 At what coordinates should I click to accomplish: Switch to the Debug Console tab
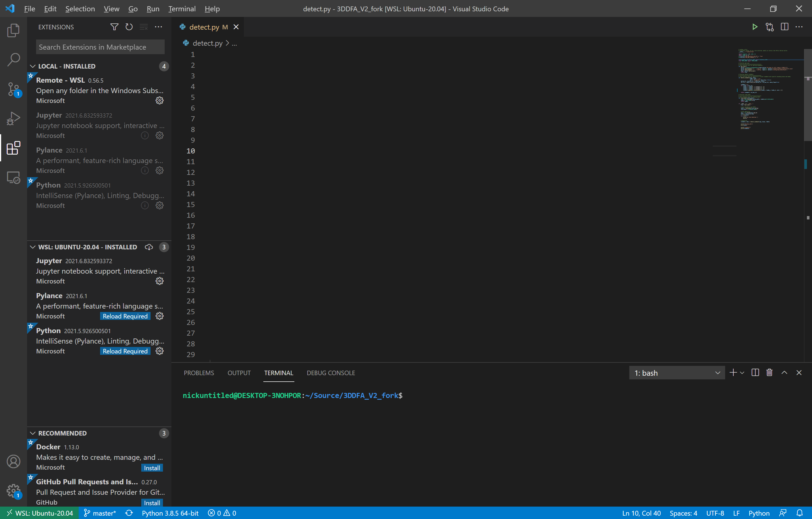[330, 373]
